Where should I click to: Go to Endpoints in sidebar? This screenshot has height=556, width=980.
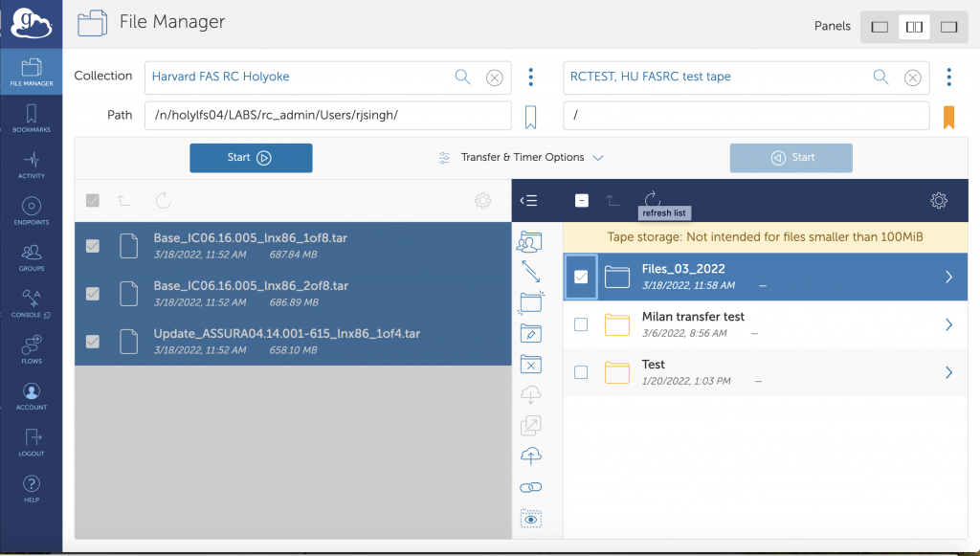[32, 211]
